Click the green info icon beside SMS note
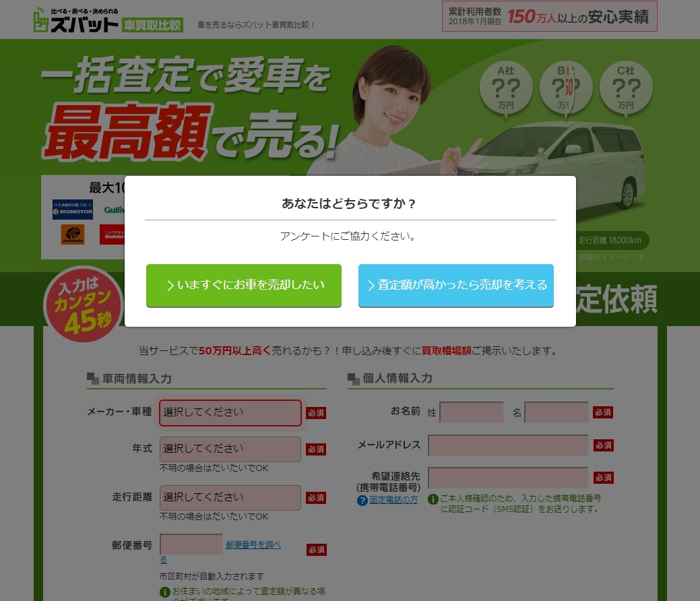 coord(433,499)
